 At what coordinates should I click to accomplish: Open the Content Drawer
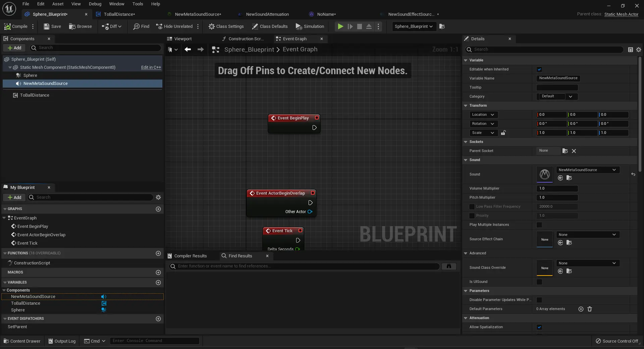click(x=22, y=341)
